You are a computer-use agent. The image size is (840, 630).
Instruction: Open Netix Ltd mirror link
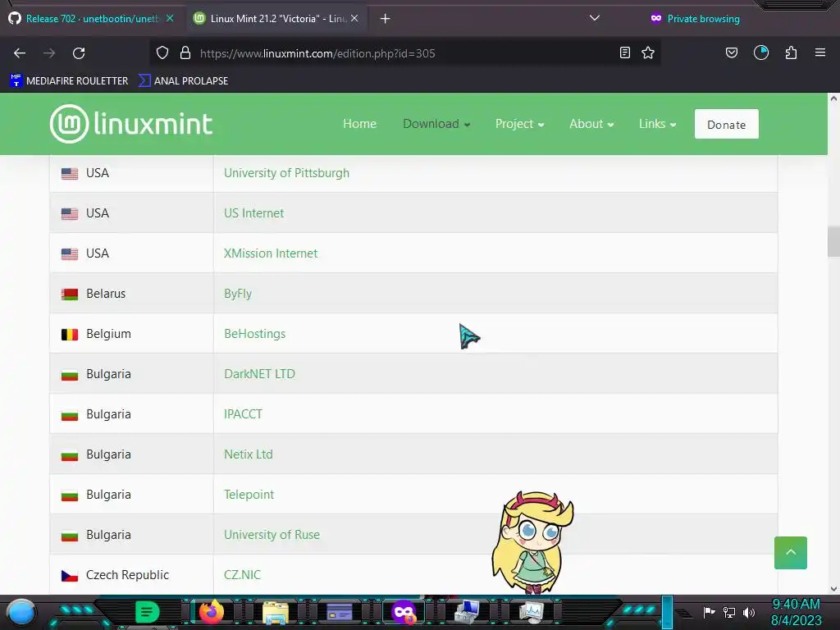pos(248,454)
